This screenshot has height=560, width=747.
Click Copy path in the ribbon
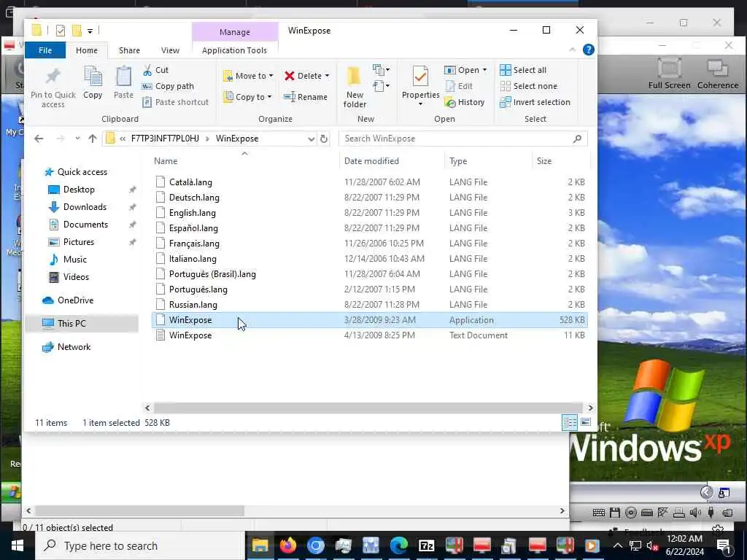coord(169,86)
